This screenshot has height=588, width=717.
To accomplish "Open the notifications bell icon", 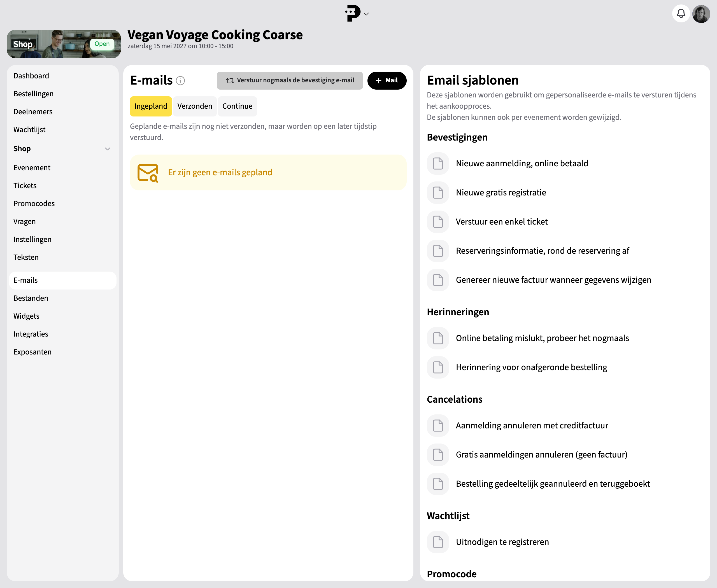I will tap(681, 13).
